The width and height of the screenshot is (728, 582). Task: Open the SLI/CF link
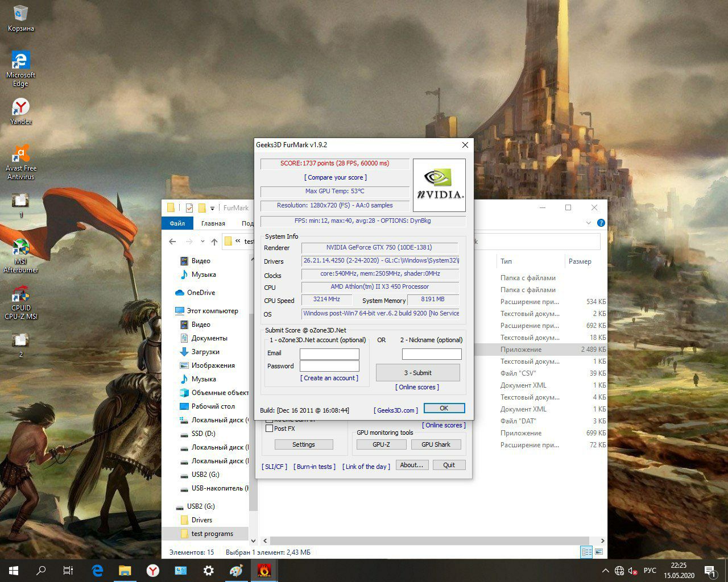274,467
